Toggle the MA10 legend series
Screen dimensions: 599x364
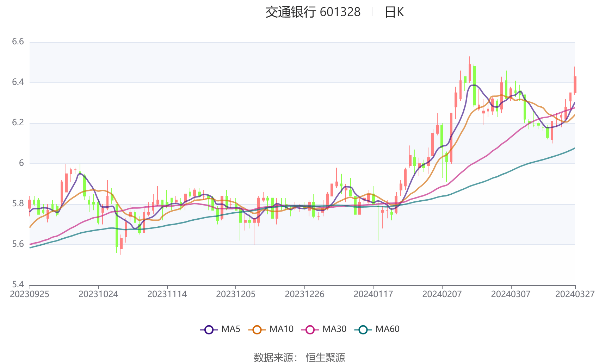click(x=271, y=329)
